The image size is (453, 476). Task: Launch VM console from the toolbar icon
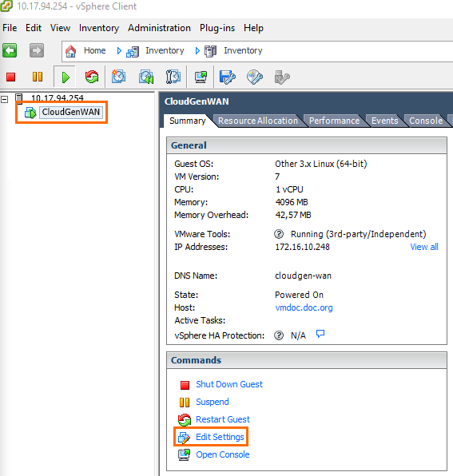201,77
